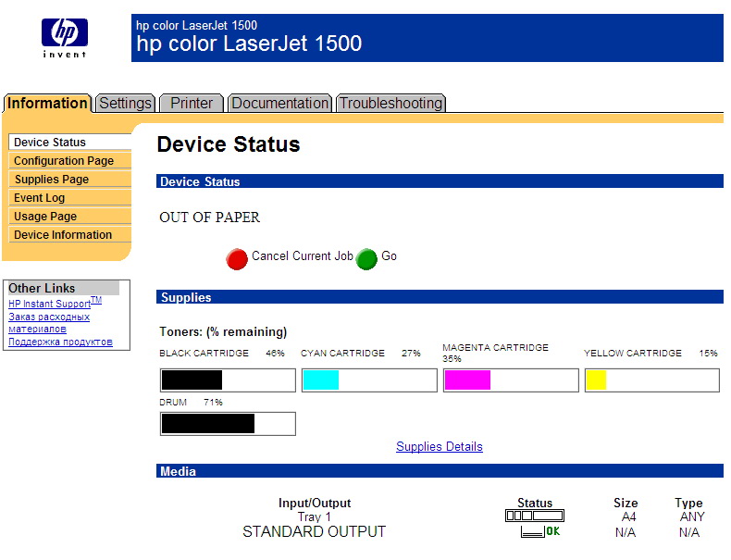Click the ANY type value
This screenshot has height=560, width=731.
692,516
